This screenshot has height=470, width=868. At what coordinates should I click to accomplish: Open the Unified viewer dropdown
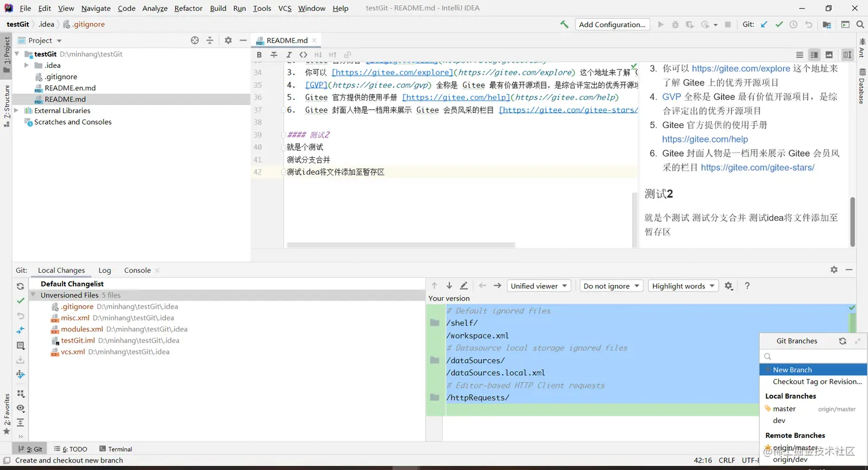(538, 286)
